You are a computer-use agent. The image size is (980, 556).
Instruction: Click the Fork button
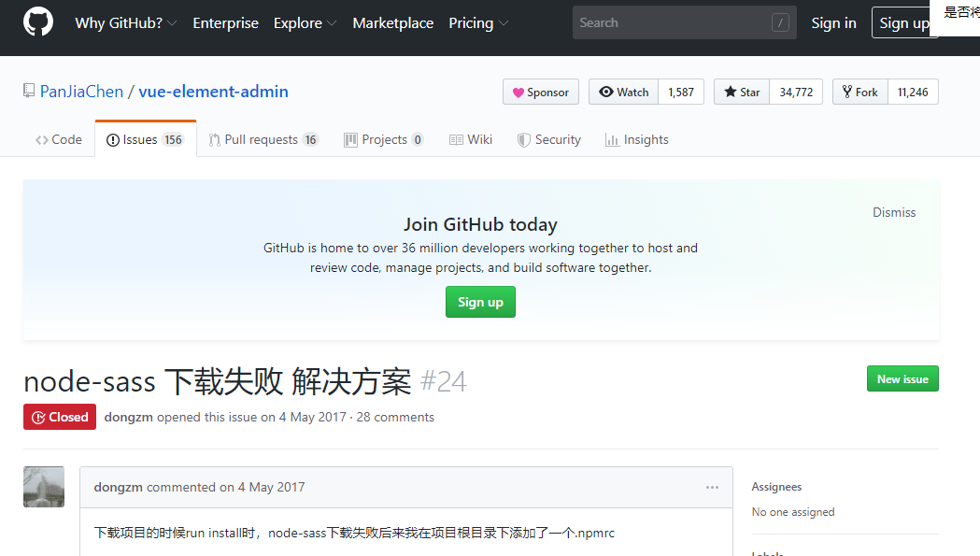tap(860, 92)
